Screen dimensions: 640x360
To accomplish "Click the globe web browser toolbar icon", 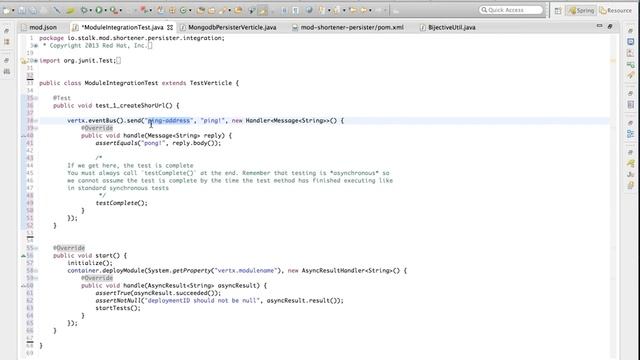I will coord(309,10).
